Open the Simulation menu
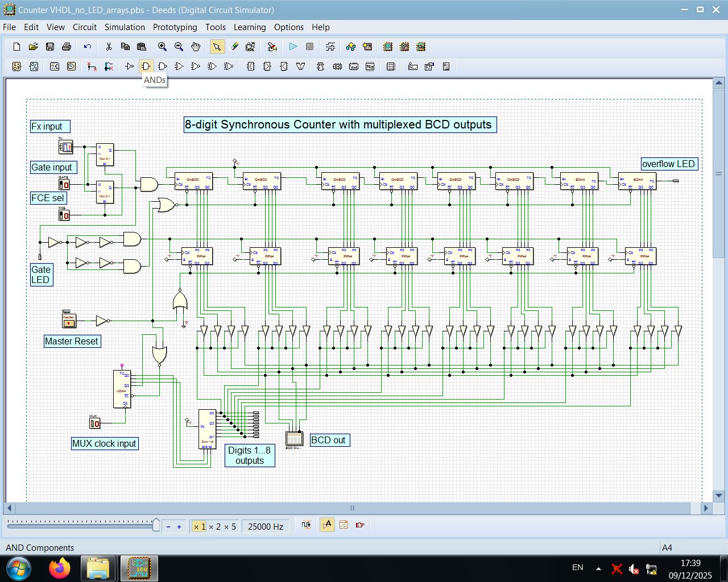728x582 pixels. [125, 27]
